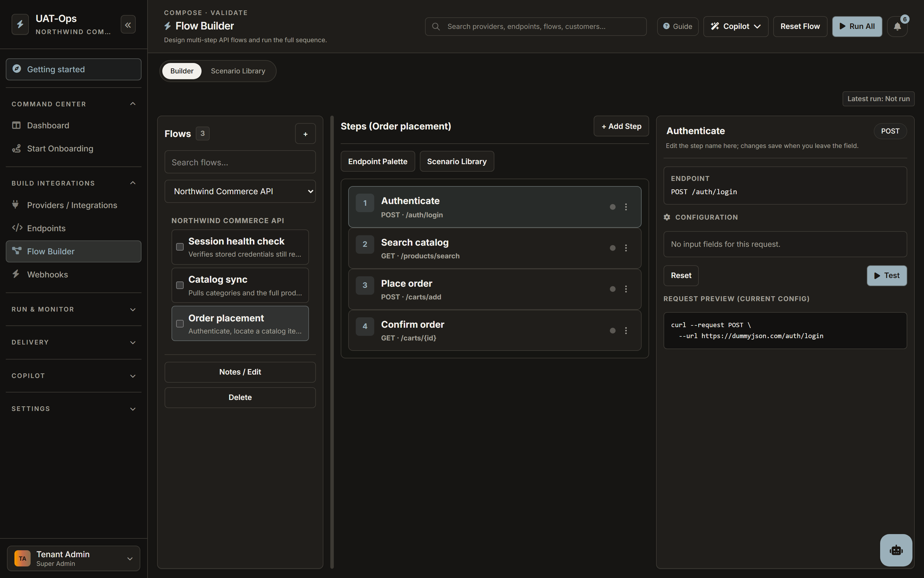Open the chatbot assistant robot icon
The image size is (924, 578).
point(896,550)
